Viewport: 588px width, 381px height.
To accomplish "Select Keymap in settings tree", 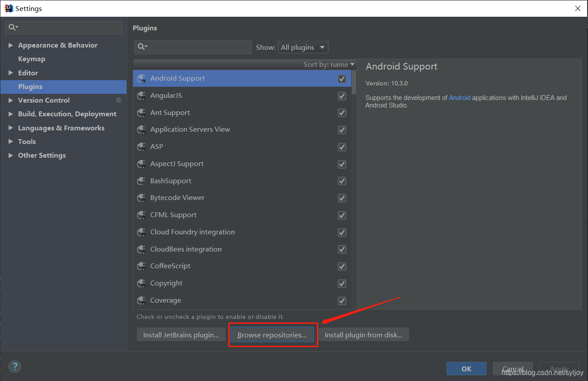I will pos(32,59).
